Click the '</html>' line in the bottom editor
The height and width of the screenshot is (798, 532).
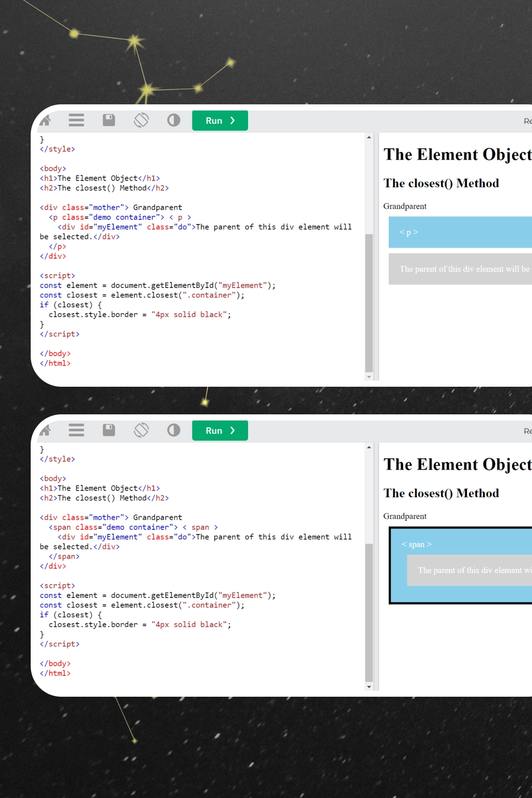coord(55,673)
